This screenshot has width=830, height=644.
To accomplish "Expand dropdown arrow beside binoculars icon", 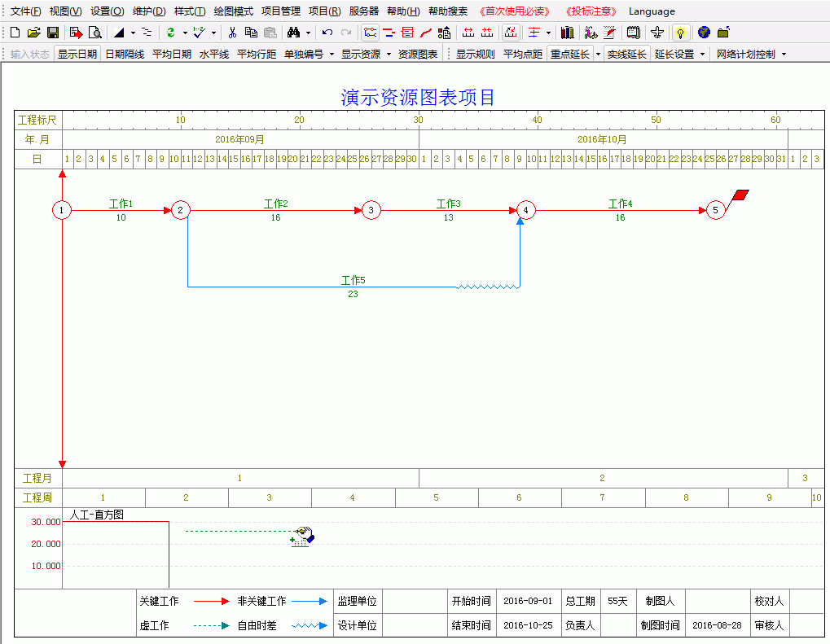I will pyautogui.click(x=308, y=33).
